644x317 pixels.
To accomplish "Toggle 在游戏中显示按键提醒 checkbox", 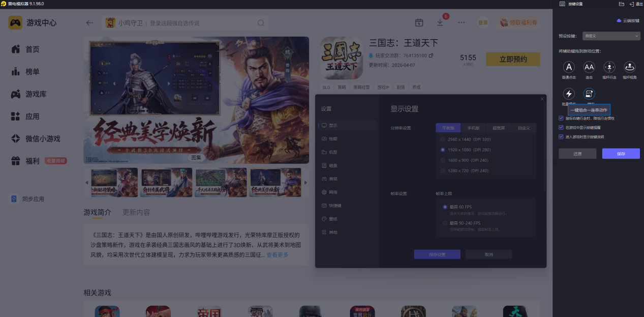I will [x=561, y=127].
